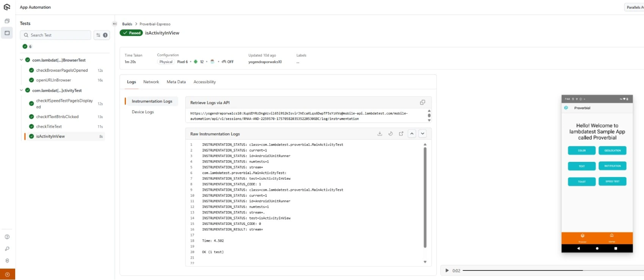This screenshot has height=280, width=644.
Task: Click the API URL box scrollbar
Action: [429, 115]
